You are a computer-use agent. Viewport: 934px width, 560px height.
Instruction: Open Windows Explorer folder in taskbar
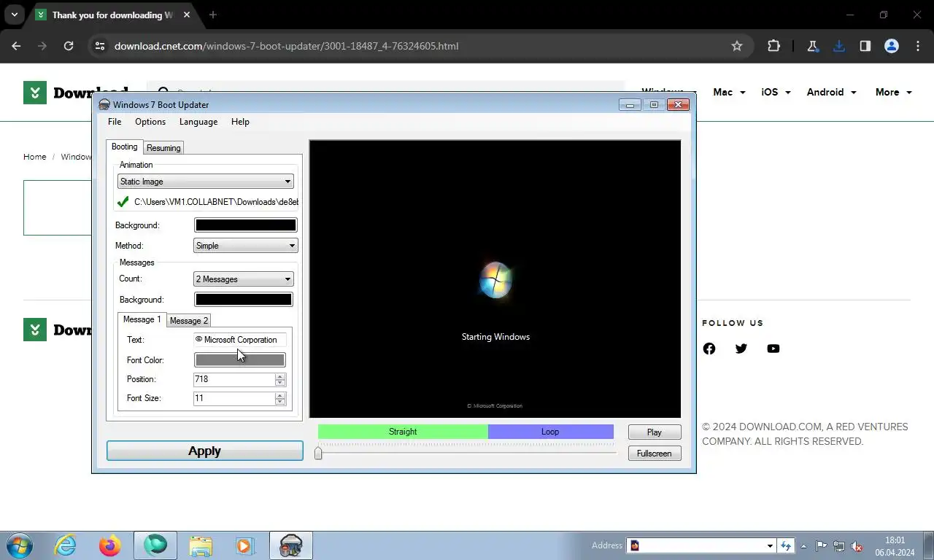tap(201, 545)
